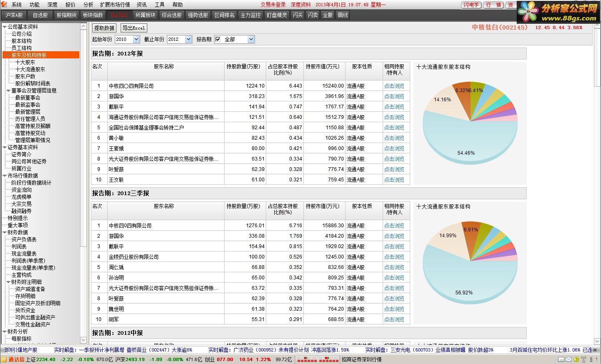Select the 板块指数 toolbar button

tap(93, 15)
